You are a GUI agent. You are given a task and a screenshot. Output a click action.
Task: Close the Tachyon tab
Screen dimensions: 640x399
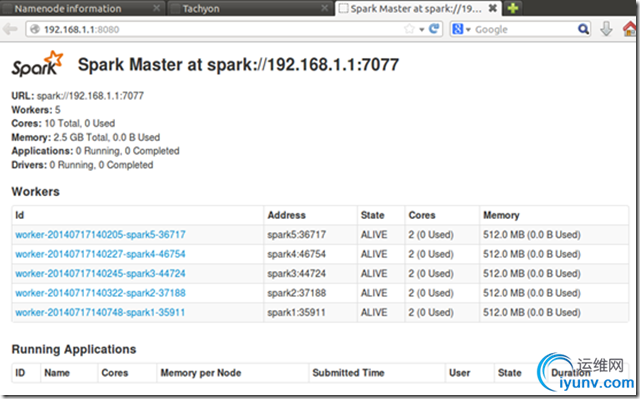pyautogui.click(x=324, y=8)
